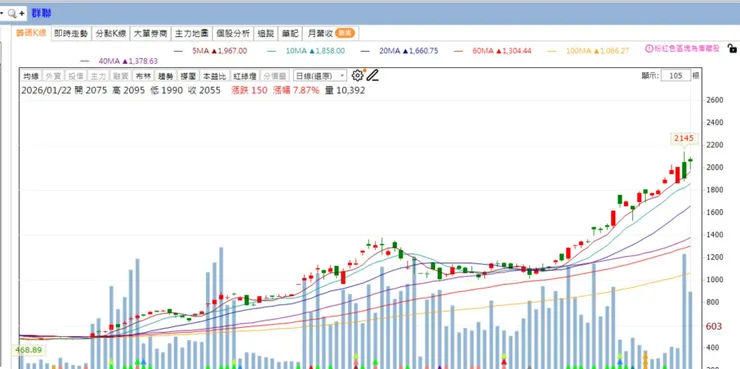
Task: Click the magnifier search icon beside 群聯
Action: (x=12, y=13)
